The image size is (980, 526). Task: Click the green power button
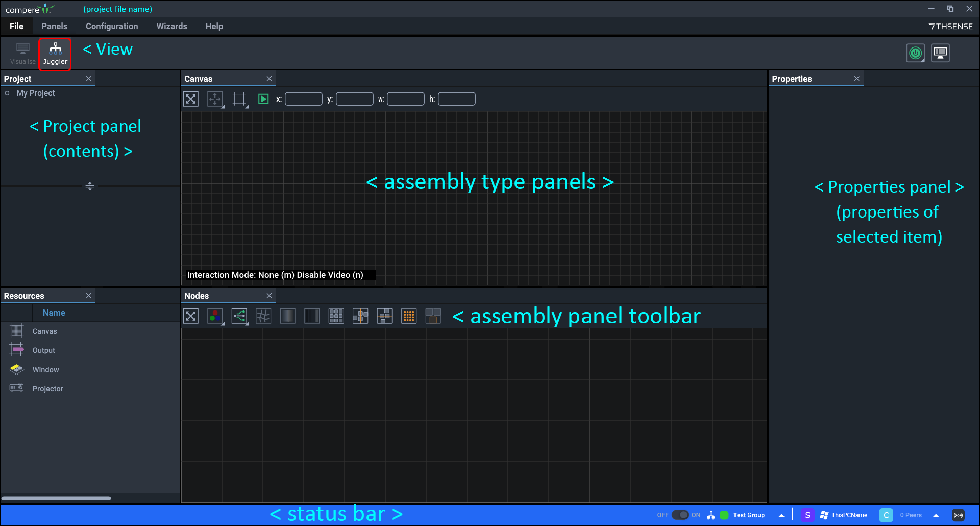pyautogui.click(x=915, y=53)
